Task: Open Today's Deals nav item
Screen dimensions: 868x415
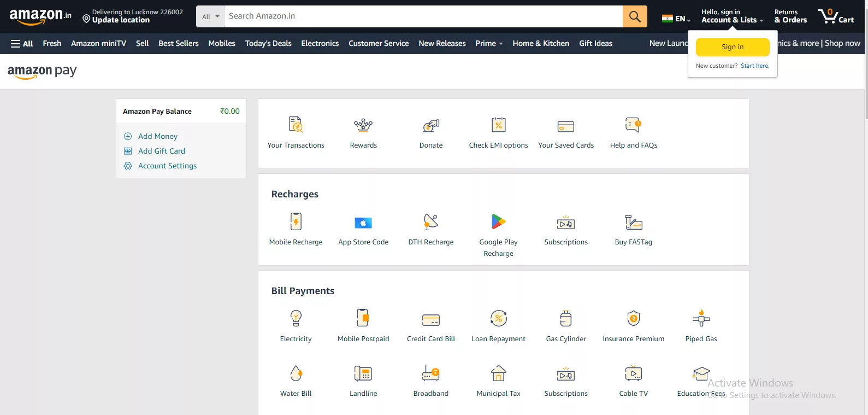Action: coord(268,43)
